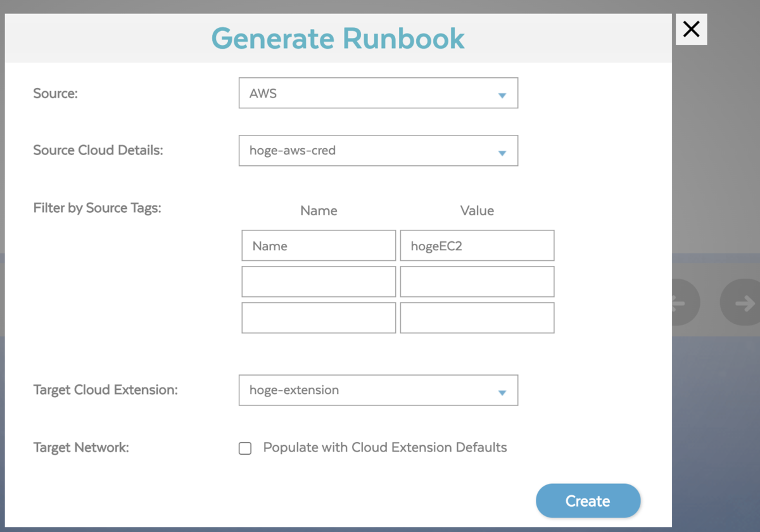
Task: Click the "Value" column header above tag fields
Action: [477, 211]
